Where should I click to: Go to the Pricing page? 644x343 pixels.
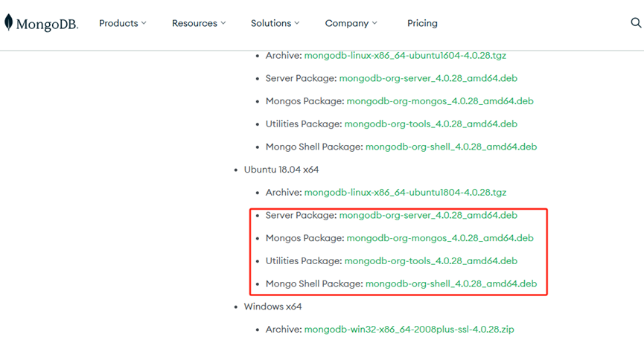point(422,23)
